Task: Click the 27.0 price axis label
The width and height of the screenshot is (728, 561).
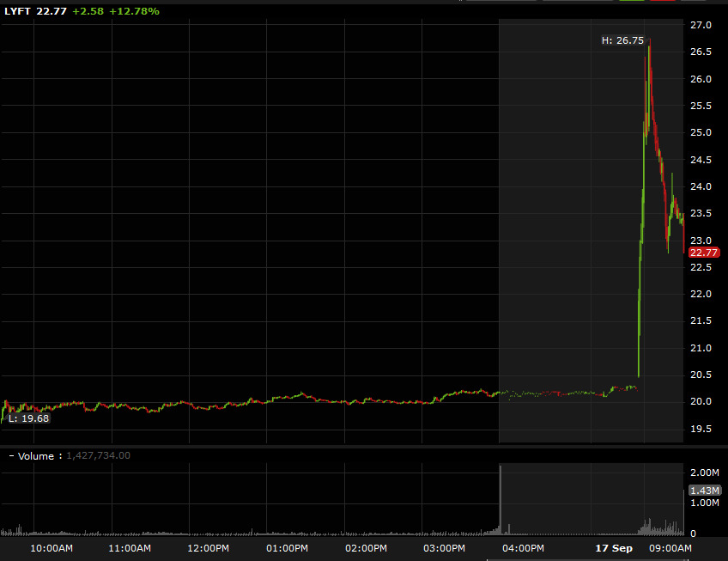Action: point(701,25)
